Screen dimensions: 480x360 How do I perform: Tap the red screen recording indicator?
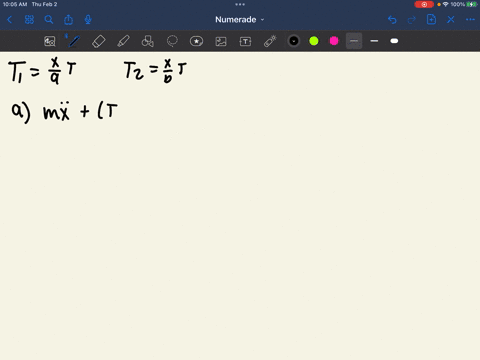coord(424,4)
